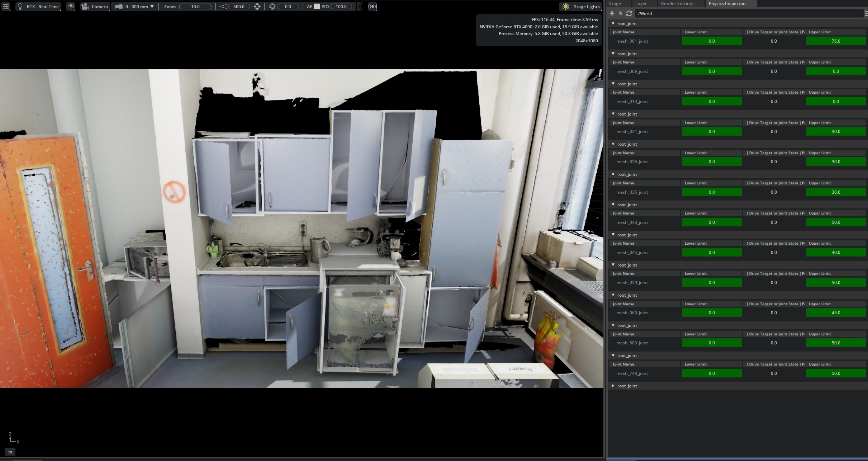Click the aperture f-stop icon
The height and width of the screenshot is (461, 868).
pyautogui.click(x=272, y=6)
